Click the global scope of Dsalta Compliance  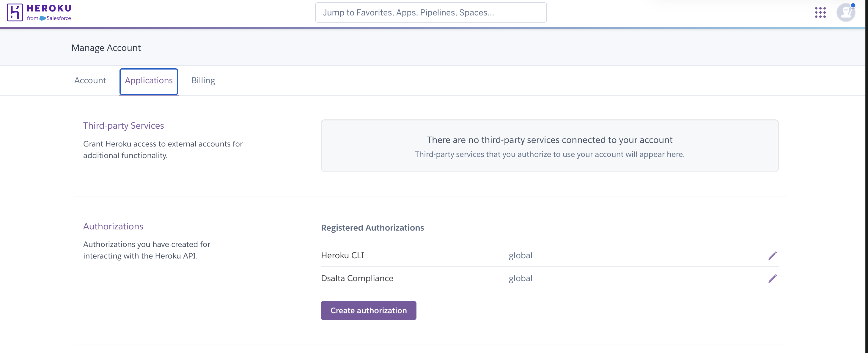point(520,278)
